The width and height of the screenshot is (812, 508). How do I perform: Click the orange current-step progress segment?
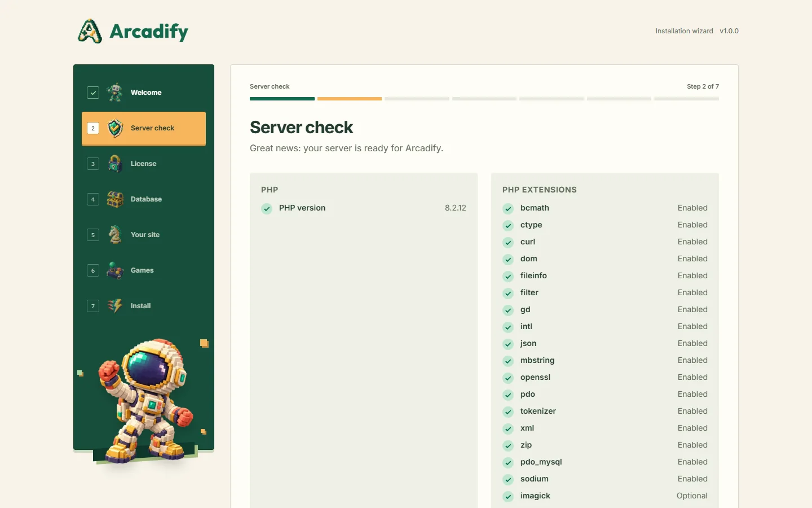[350, 99]
